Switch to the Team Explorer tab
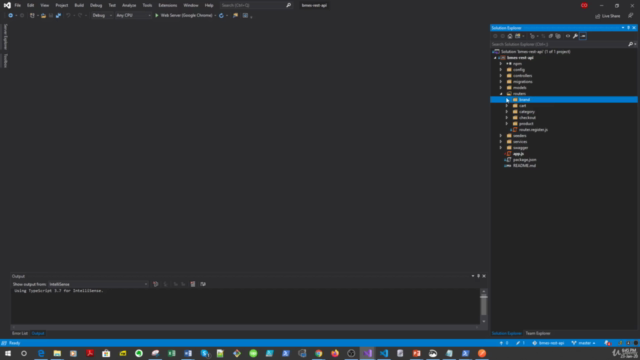 [538, 333]
